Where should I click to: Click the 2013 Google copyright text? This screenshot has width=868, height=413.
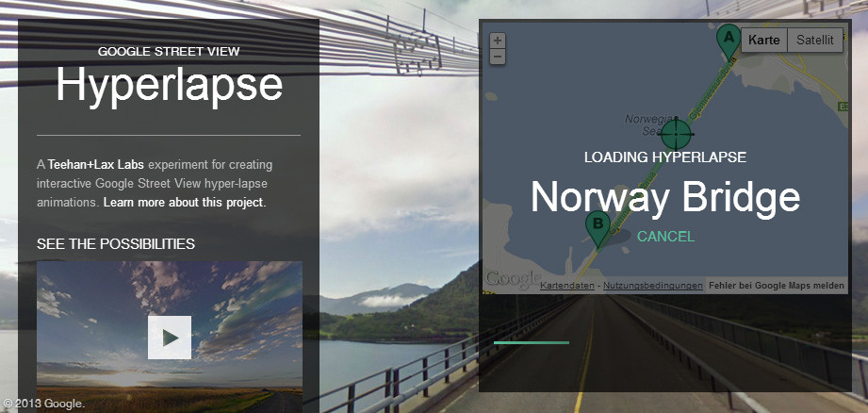43,404
